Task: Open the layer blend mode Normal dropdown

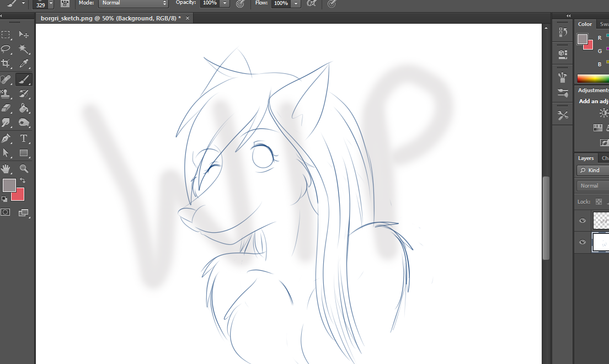Action: click(x=592, y=186)
